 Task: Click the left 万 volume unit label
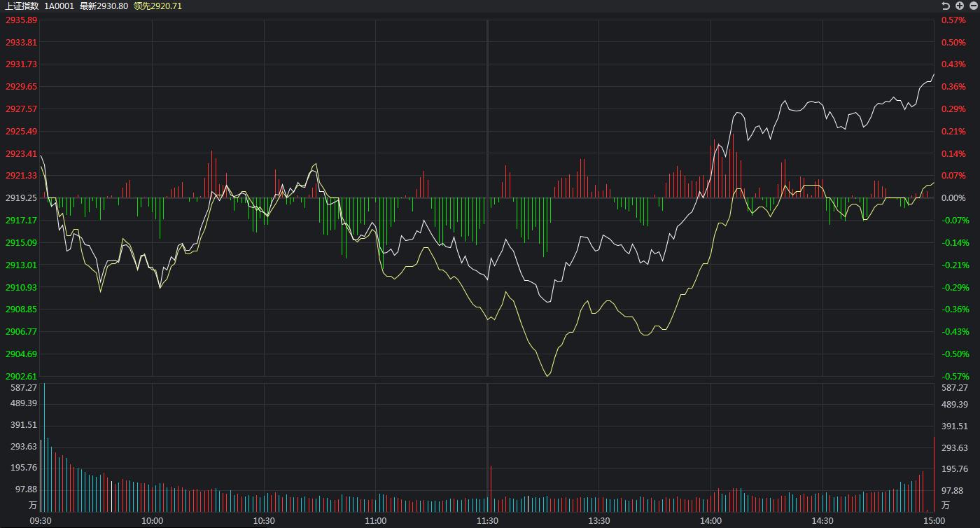click(x=33, y=505)
